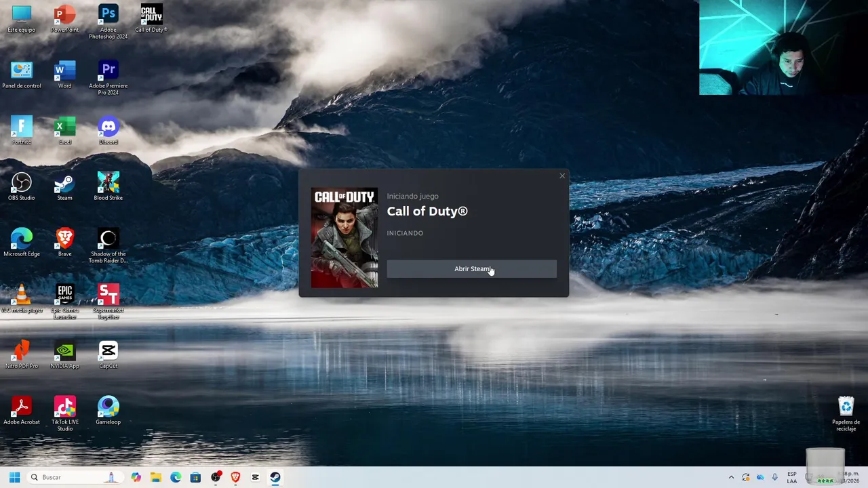Screen dimensions: 868x488
Task: Open Microsoft Edge from the taskbar
Action: tap(176, 477)
